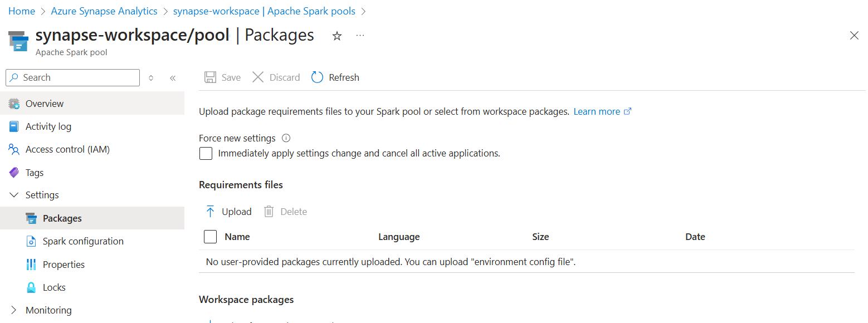This screenshot has width=868, height=323.
Task: Open the Properties blade icon
Action: [32, 264]
